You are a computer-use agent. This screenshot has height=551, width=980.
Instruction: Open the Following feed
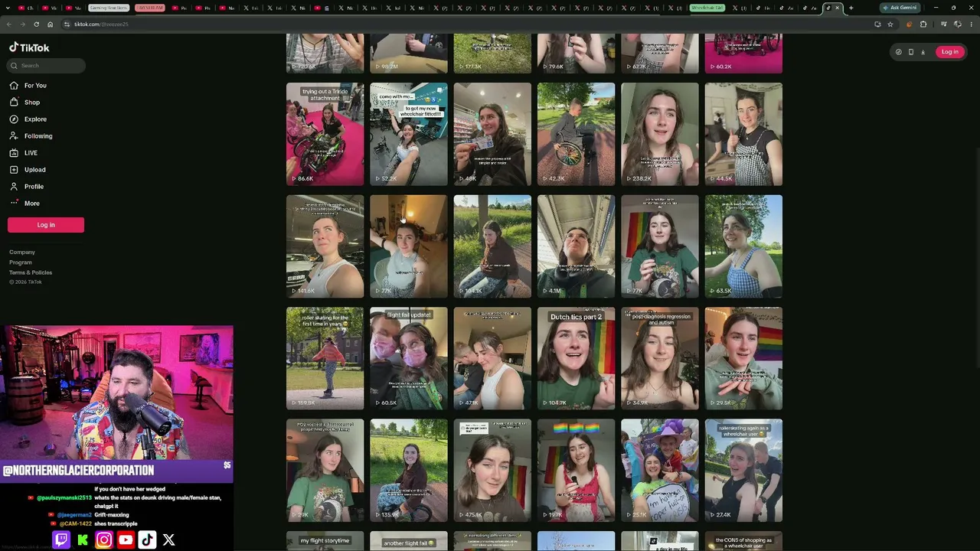tap(31, 136)
